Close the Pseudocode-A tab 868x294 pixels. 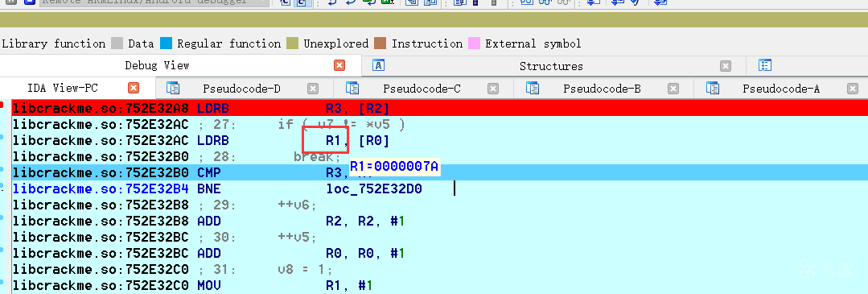click(x=853, y=89)
